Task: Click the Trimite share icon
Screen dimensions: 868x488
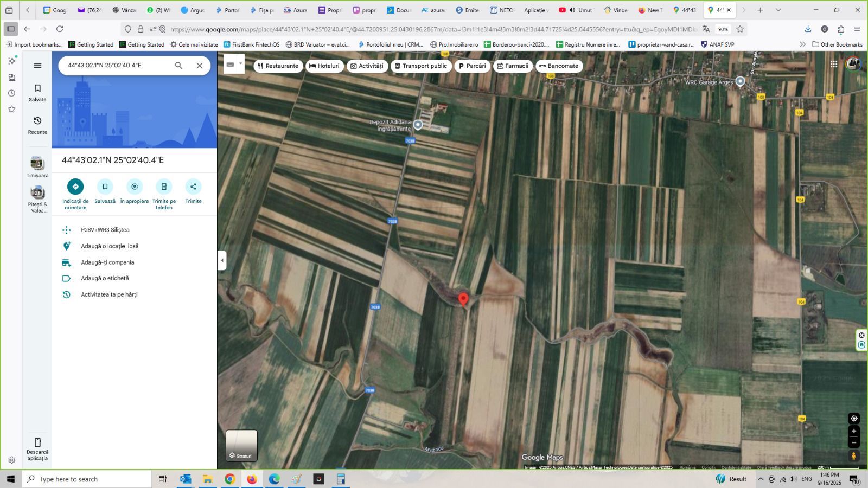Action: [x=193, y=187]
